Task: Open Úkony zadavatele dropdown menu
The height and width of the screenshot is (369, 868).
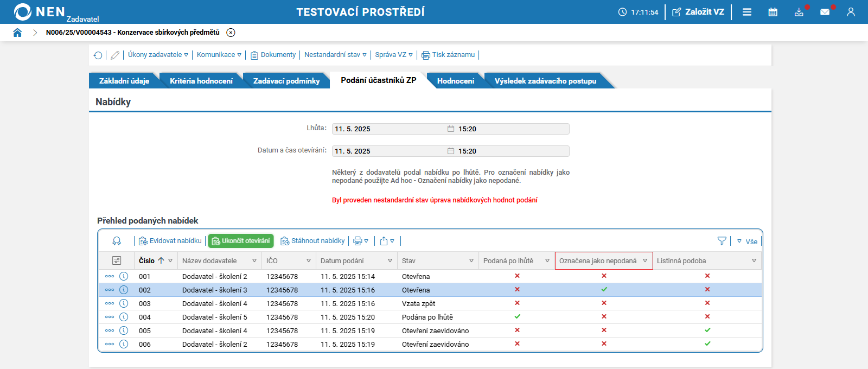Action: [158, 55]
